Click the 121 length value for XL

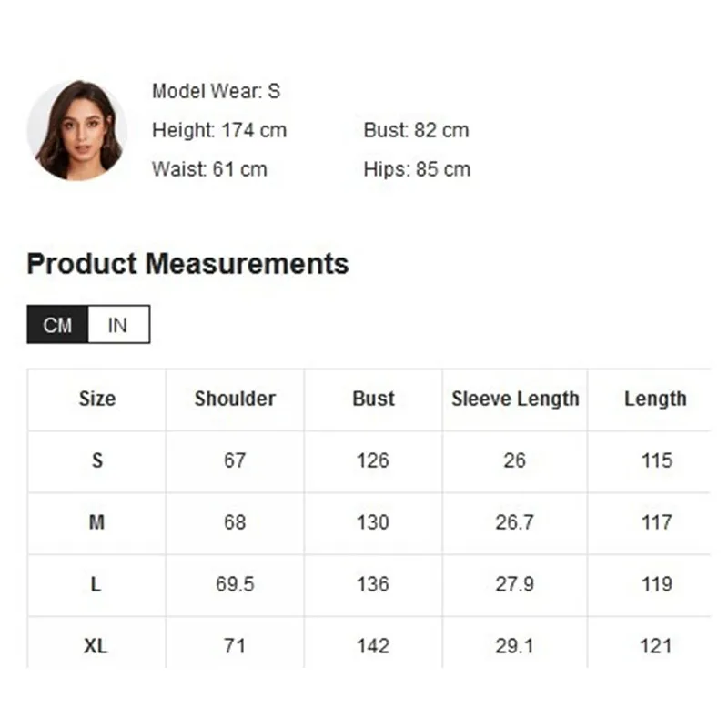(656, 646)
